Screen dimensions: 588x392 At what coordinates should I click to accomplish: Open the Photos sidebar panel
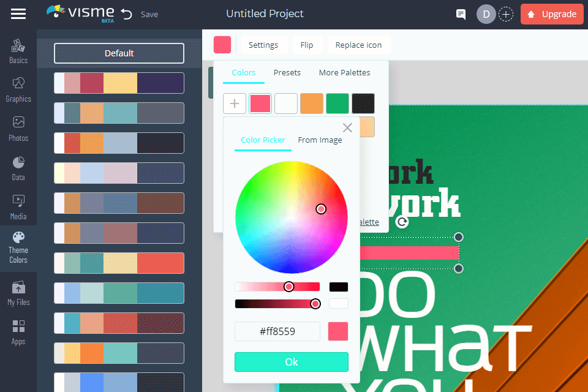(x=18, y=129)
